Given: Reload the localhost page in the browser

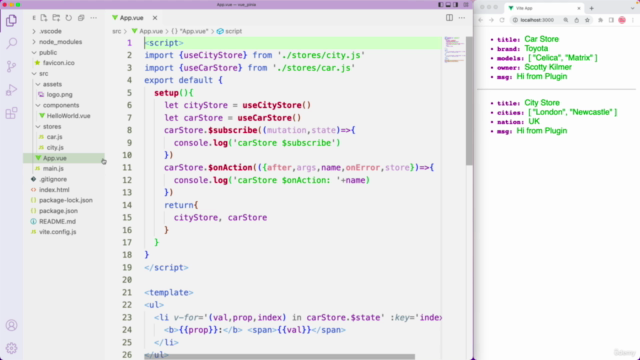Looking at the screenshot, I should 502,20.
